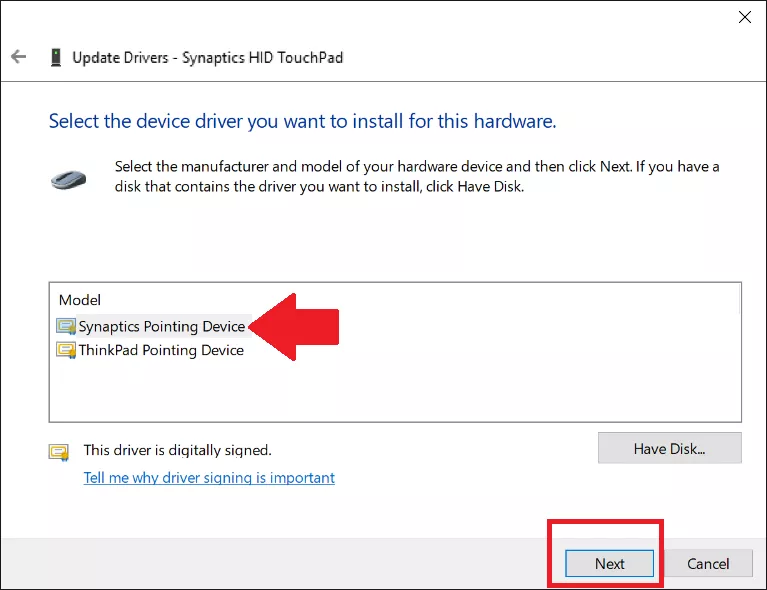Click the digitally signed certificate icon
The image size is (767, 590).
click(59, 452)
